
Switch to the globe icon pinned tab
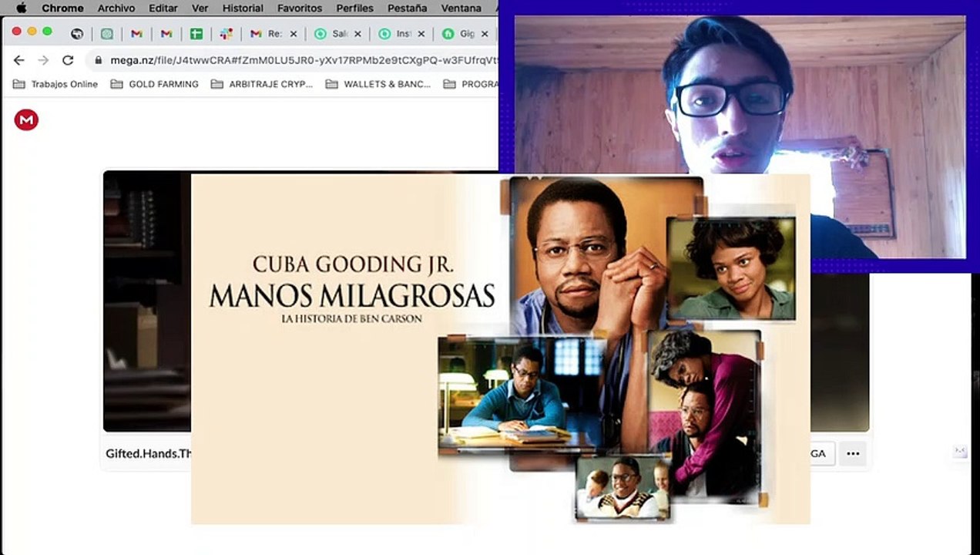click(x=76, y=34)
